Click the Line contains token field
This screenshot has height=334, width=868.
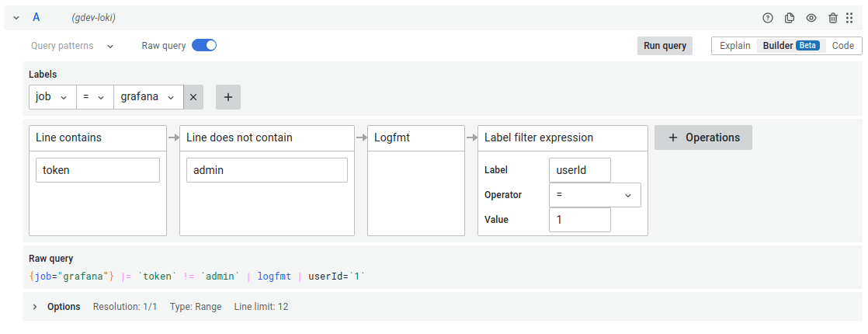tap(98, 170)
